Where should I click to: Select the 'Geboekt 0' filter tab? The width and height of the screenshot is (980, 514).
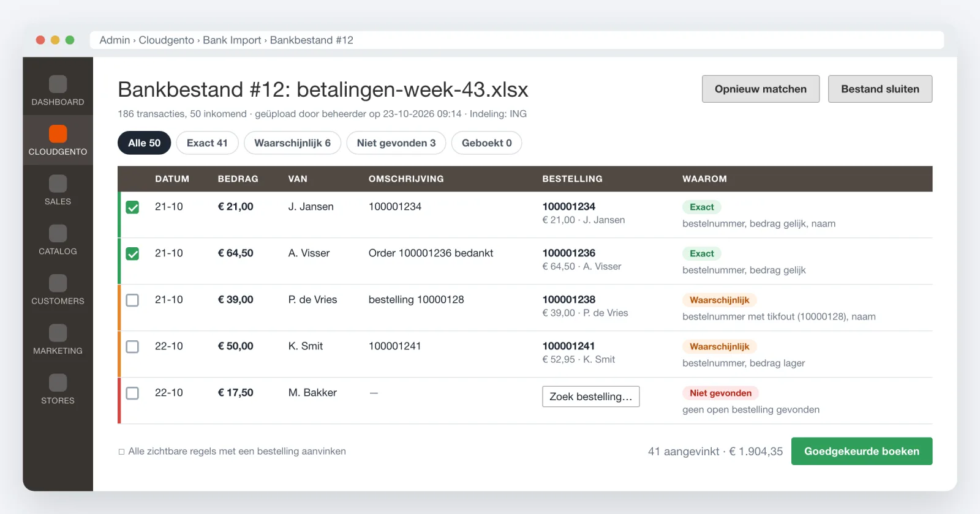486,143
